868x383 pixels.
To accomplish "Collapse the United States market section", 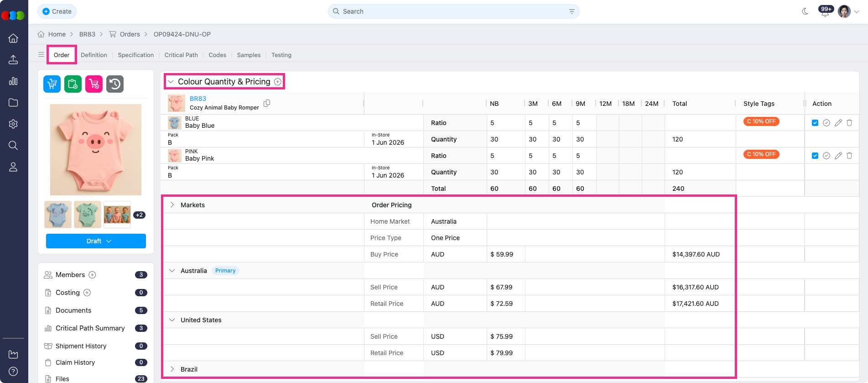I will [172, 320].
